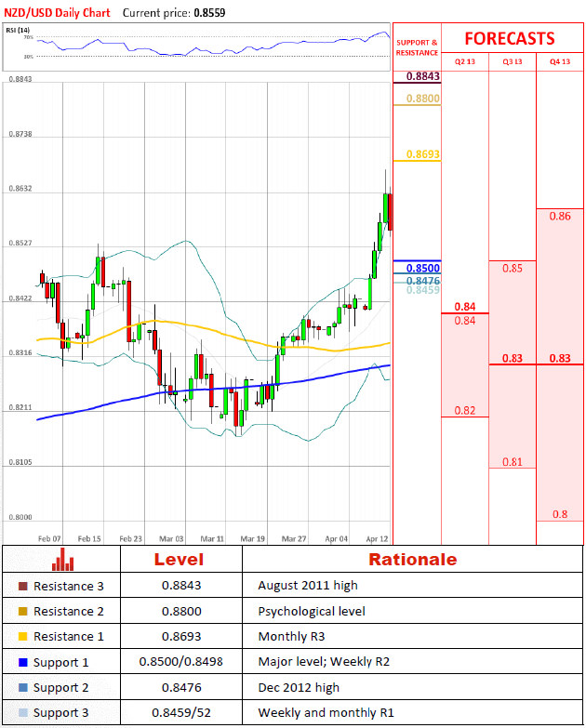
Task: Click the red bar chart icon in table header
Action: point(62,559)
